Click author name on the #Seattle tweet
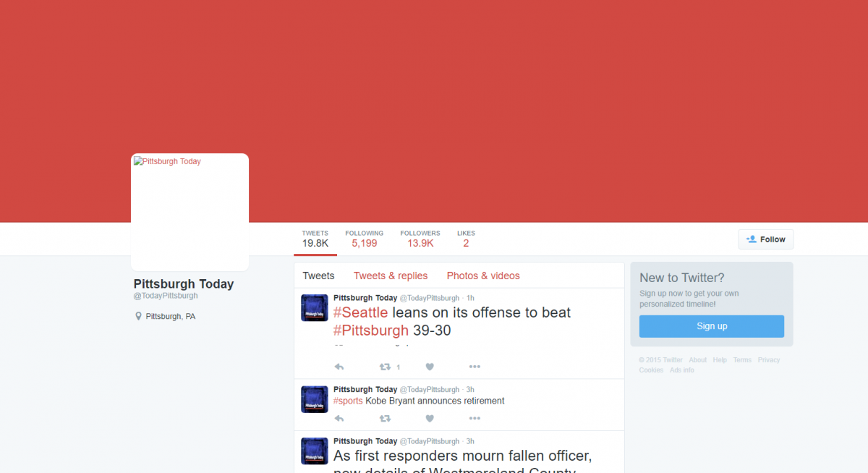This screenshot has height=473, width=868. click(x=365, y=298)
